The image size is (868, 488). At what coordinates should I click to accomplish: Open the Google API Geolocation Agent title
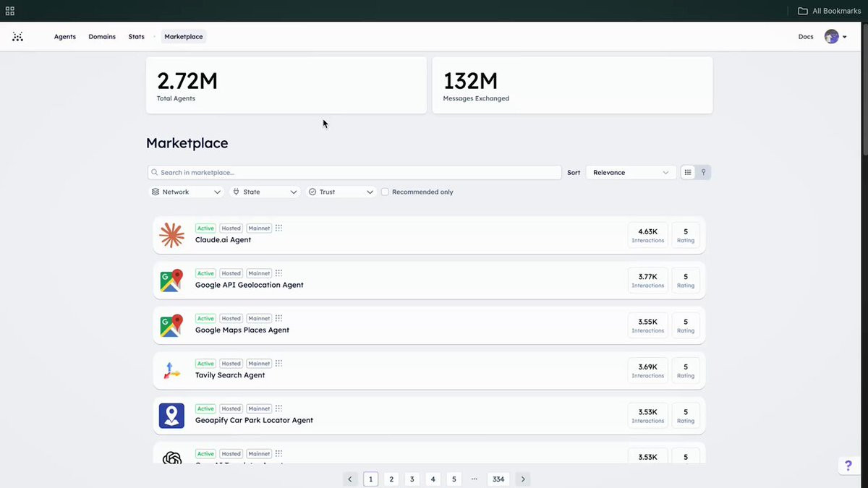pyautogui.click(x=250, y=285)
